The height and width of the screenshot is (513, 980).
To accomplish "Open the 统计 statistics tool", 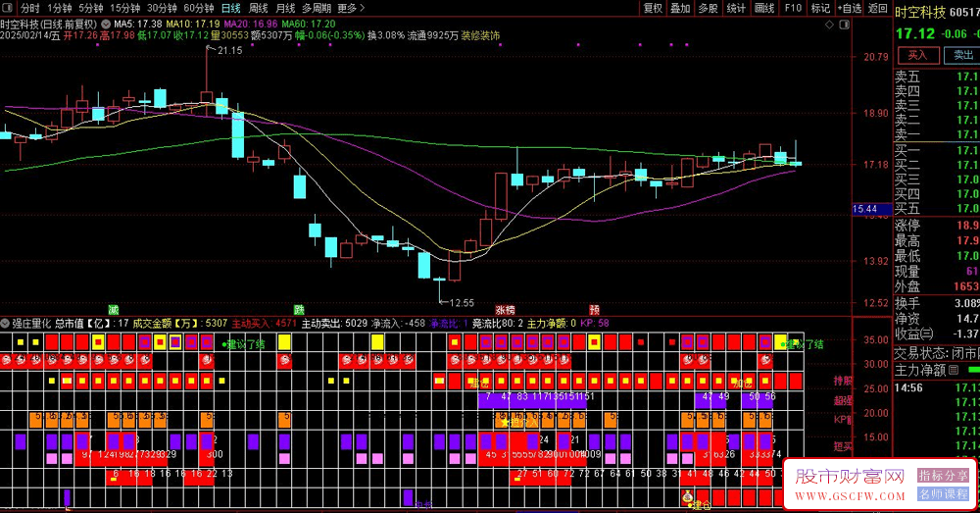I will click(736, 8).
